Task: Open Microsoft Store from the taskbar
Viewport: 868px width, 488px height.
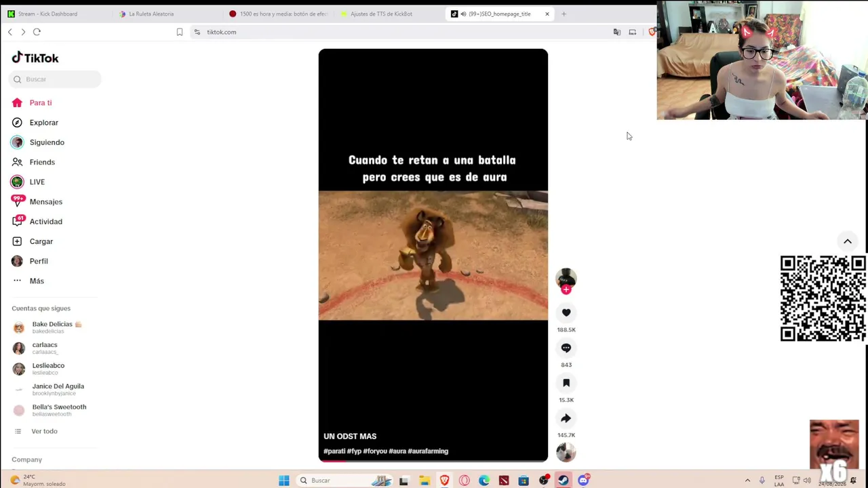Action: (524, 481)
